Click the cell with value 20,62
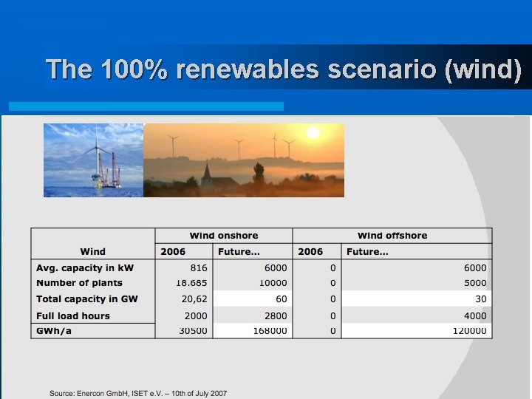Image resolution: width=532 pixels, height=399 pixels. tap(184, 299)
